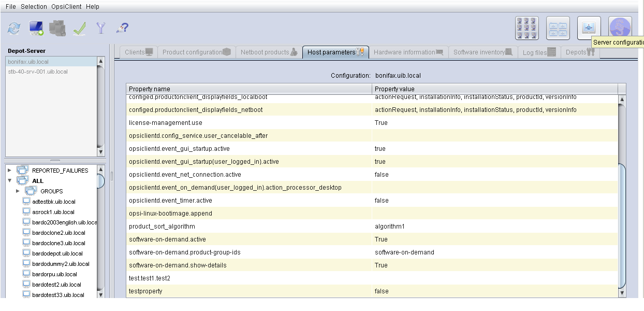
Task: Select opsiclientd.event_timer.active property
Action: 249,201
